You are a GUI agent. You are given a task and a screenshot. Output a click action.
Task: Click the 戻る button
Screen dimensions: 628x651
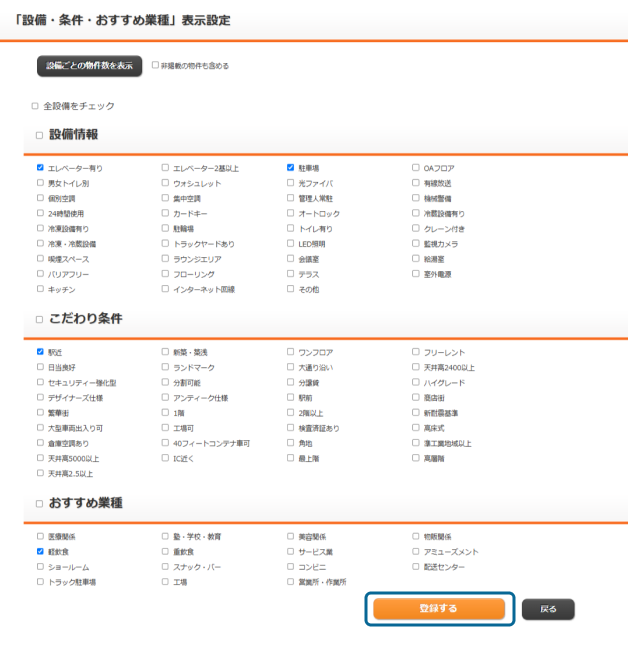(548, 608)
